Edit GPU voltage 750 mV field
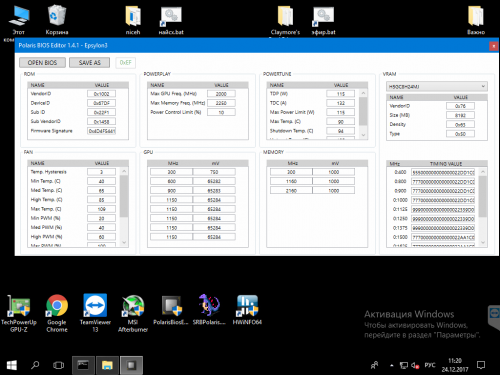 (x=214, y=172)
